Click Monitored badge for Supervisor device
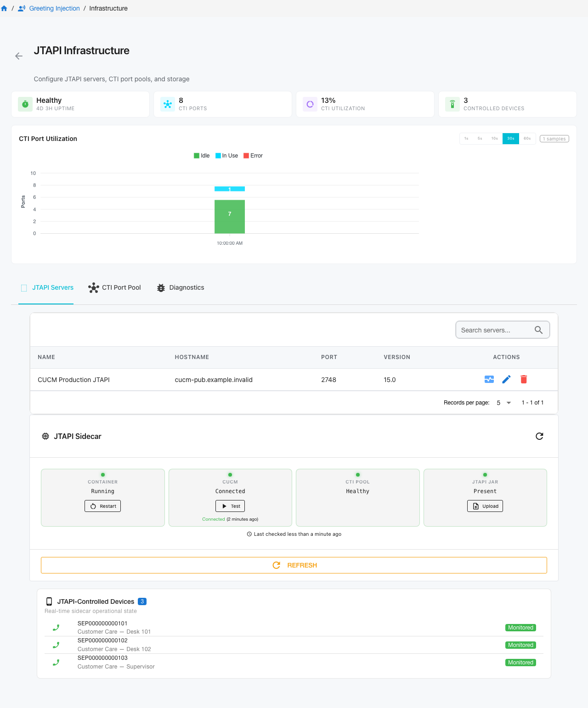The image size is (588, 708). tap(520, 663)
